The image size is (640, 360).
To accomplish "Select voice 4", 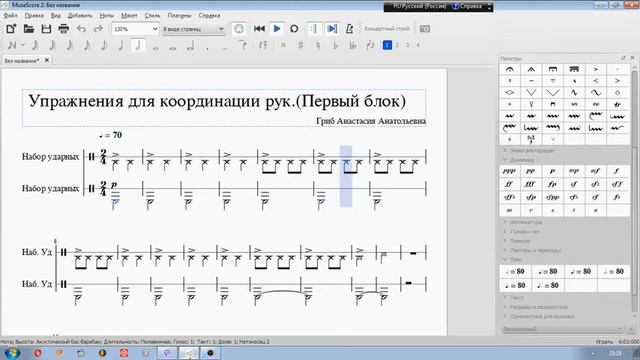I will (x=418, y=45).
